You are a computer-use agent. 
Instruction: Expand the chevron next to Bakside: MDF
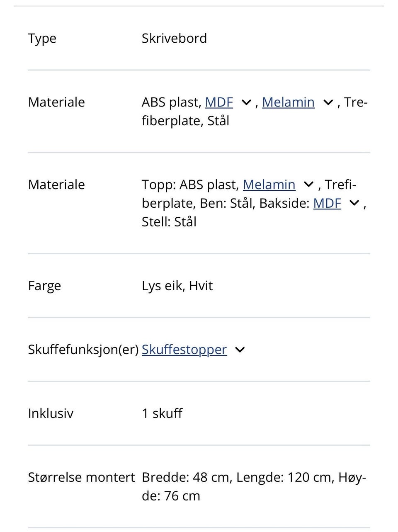(354, 203)
